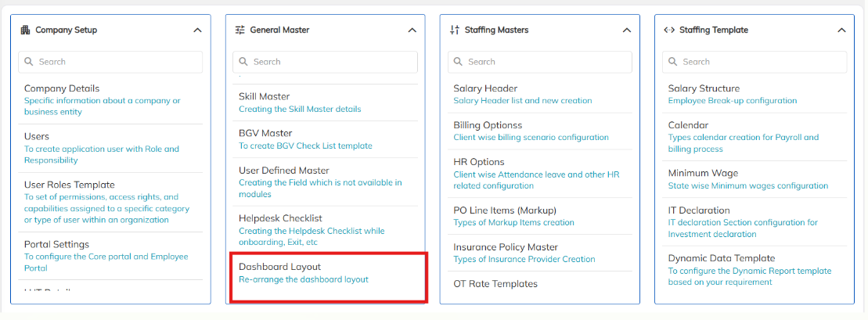Open User Roles Template item
Screen dimensions: 868x320
(110, 202)
